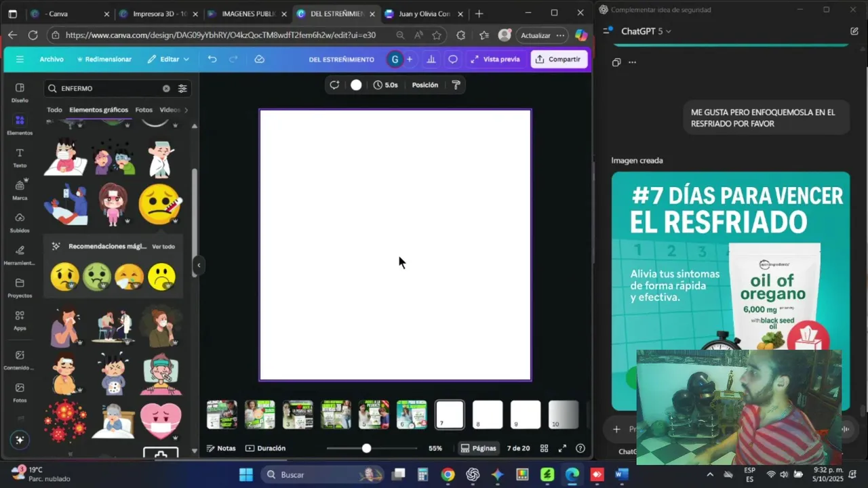Redo the last action in Canva
The height and width of the screenshot is (488, 868).
pyautogui.click(x=233, y=59)
